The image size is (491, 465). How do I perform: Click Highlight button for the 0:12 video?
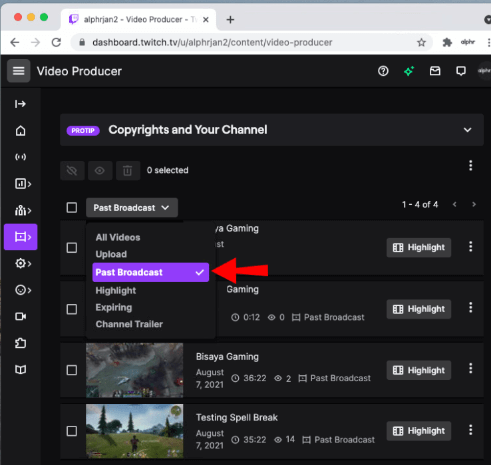coord(419,309)
